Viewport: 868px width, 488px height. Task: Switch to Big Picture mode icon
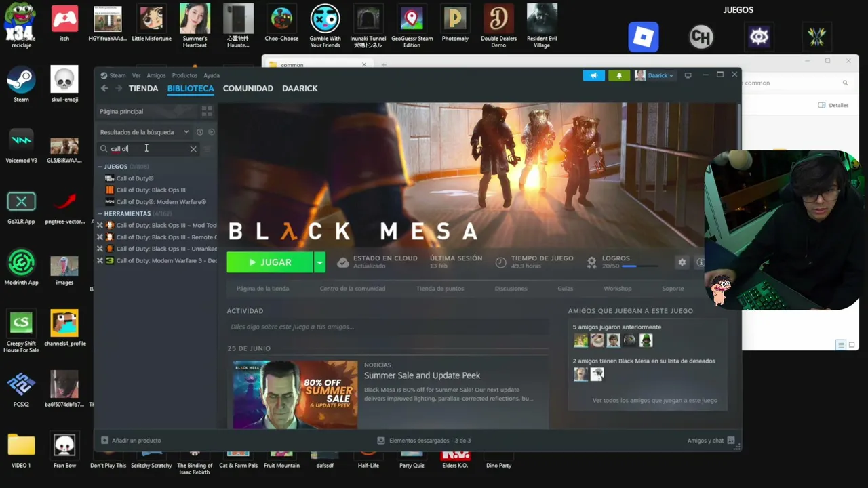click(x=688, y=75)
